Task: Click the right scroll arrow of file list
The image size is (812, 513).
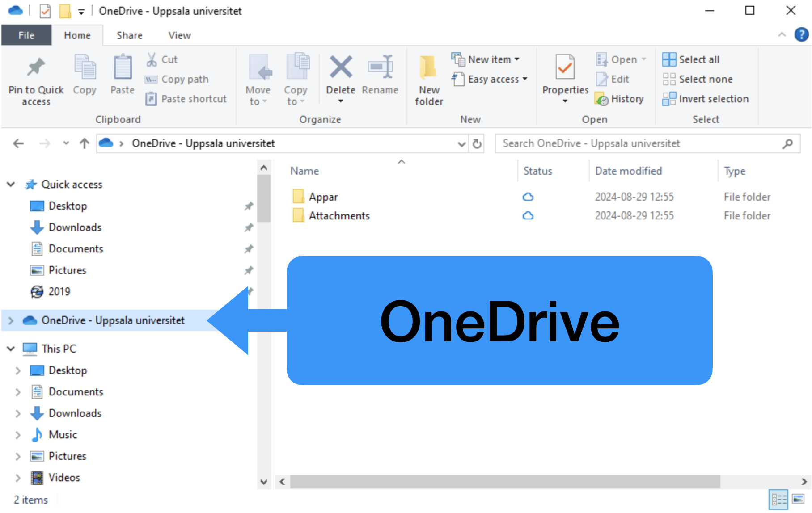Action: (x=804, y=482)
